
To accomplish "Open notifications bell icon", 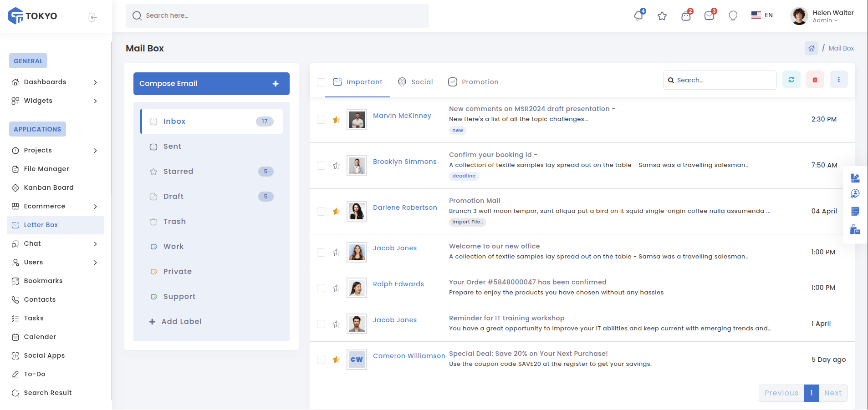I will click(x=638, y=16).
